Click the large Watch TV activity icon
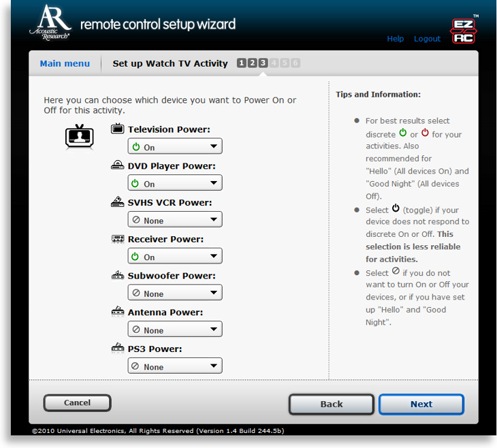The width and height of the screenshot is (497, 448). (79, 136)
